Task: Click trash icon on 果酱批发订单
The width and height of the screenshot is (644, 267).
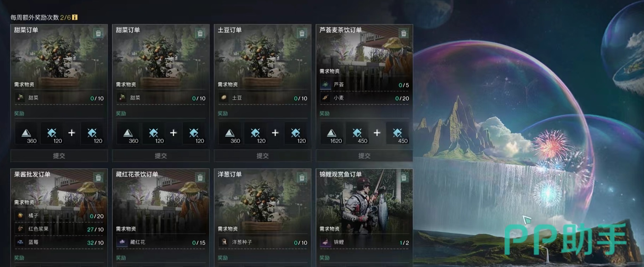Action: click(98, 178)
